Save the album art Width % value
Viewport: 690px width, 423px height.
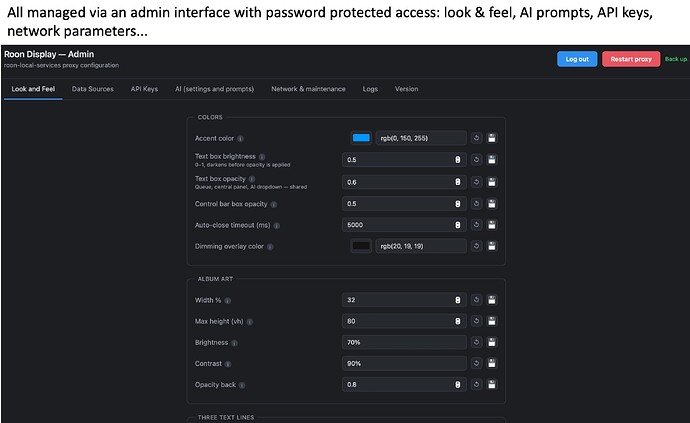click(492, 300)
